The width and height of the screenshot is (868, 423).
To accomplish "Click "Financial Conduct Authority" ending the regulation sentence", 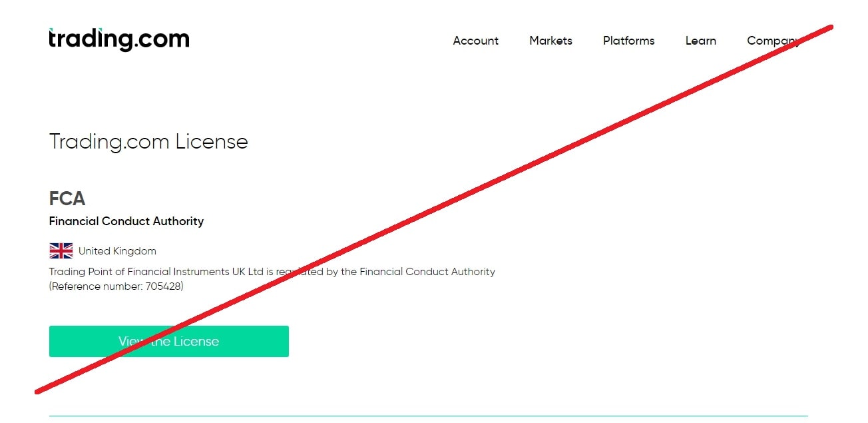I will pos(427,272).
